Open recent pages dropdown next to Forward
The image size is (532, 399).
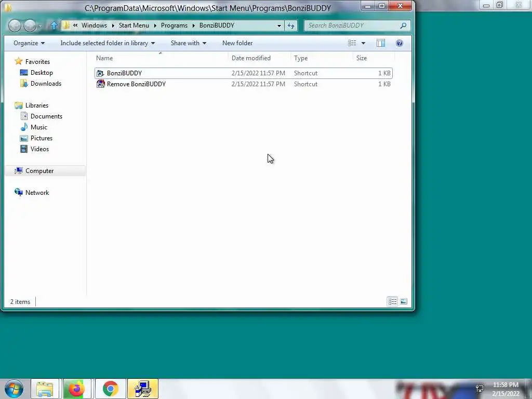40,26
